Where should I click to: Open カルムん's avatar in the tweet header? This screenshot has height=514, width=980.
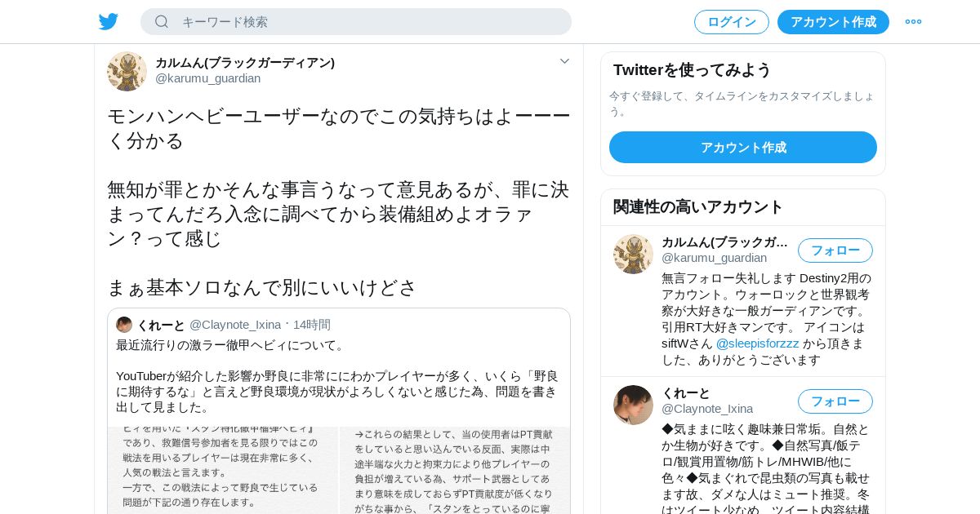[127, 71]
